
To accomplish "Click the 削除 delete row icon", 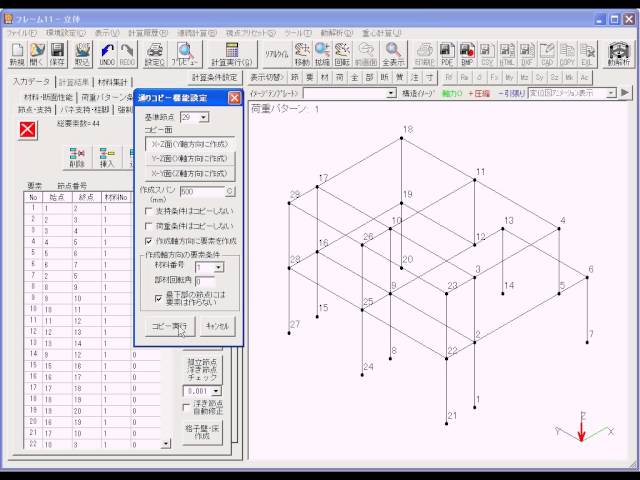I will pos(77,157).
